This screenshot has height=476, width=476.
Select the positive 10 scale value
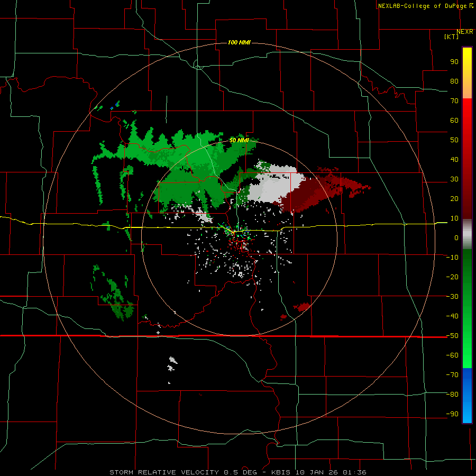point(454,218)
